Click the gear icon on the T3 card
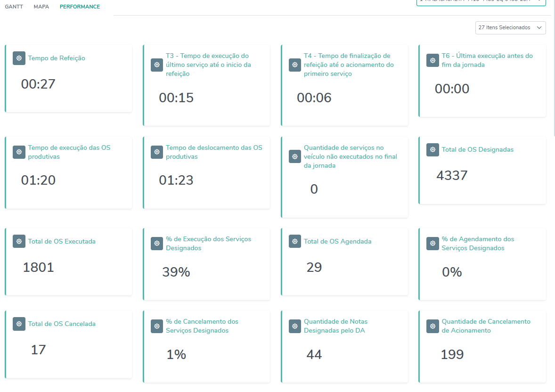This screenshot has width=555, height=392. [x=157, y=65]
